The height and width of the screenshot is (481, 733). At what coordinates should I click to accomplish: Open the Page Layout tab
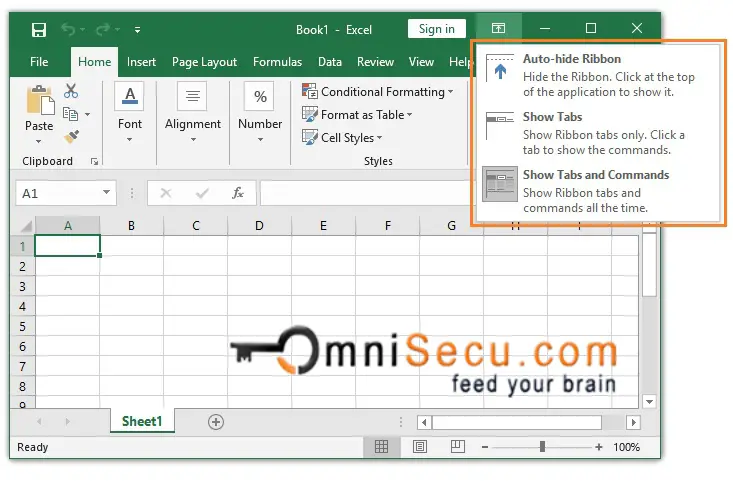(x=204, y=62)
